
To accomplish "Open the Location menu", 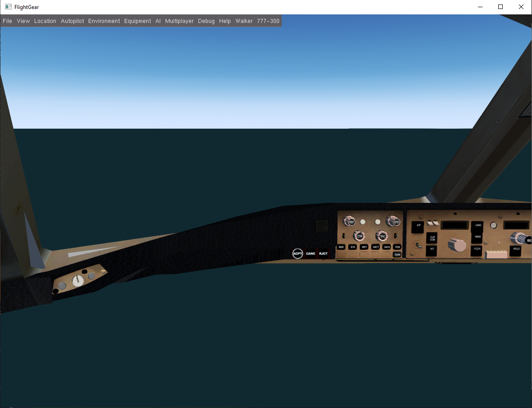I will click(x=45, y=21).
